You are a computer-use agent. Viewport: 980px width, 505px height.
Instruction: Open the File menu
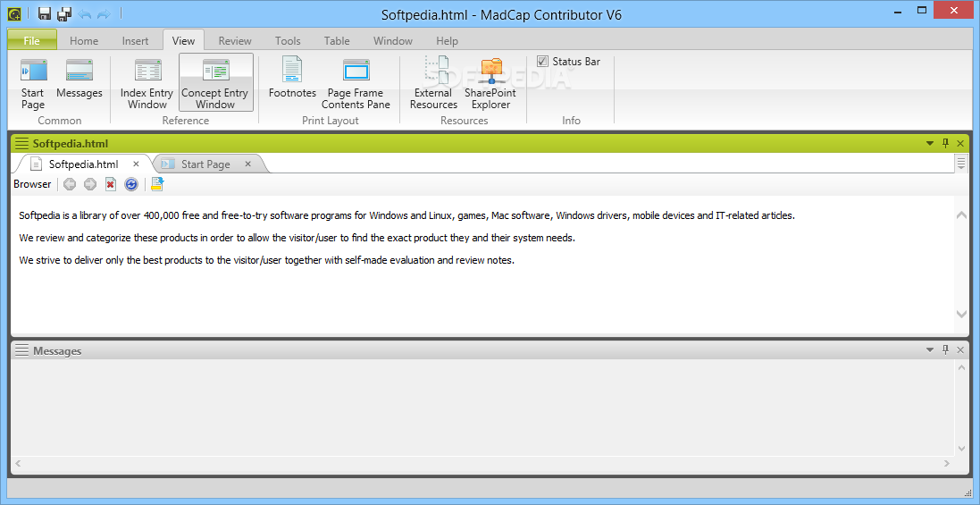(32, 40)
